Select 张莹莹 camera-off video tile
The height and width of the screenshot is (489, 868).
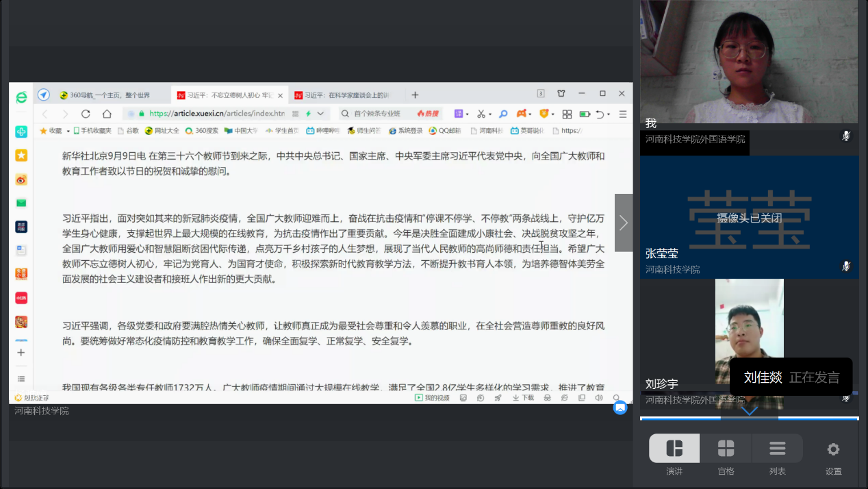tap(749, 217)
